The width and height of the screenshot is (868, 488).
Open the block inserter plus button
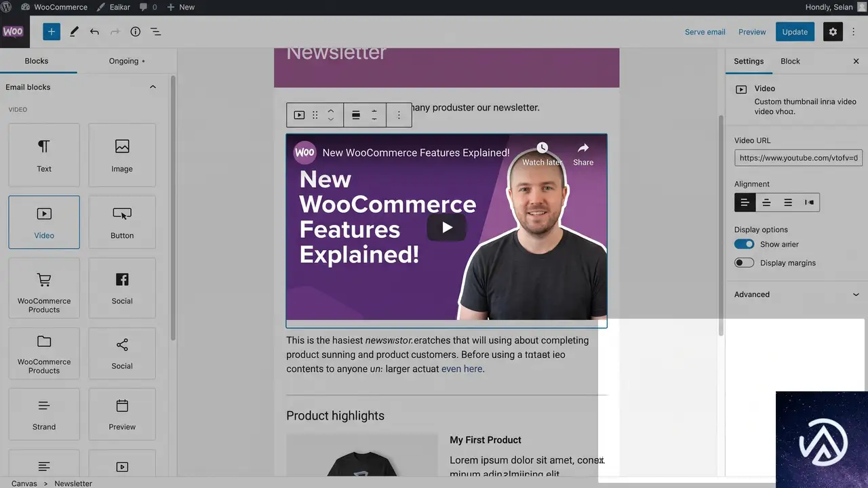[x=52, y=32]
